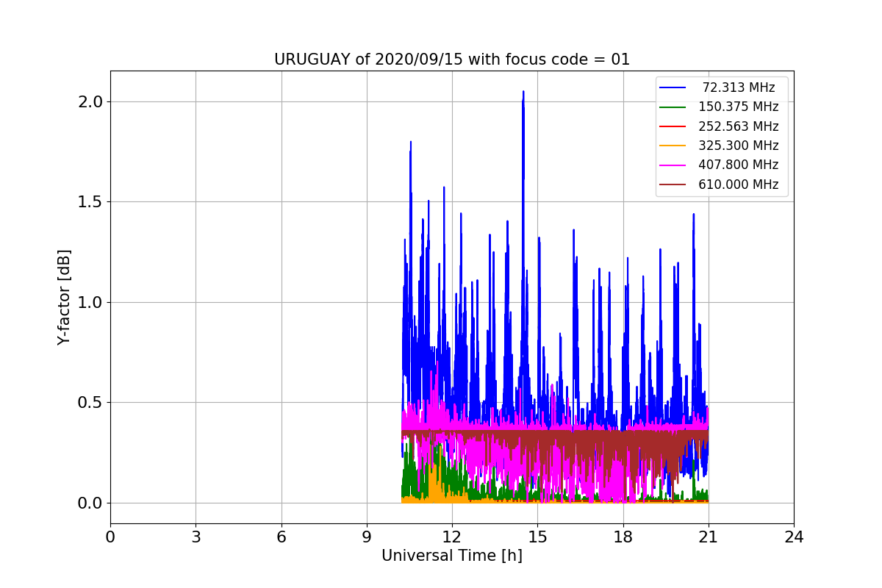Click the 21 tick on the time axis
882x588 pixels.
click(x=709, y=537)
